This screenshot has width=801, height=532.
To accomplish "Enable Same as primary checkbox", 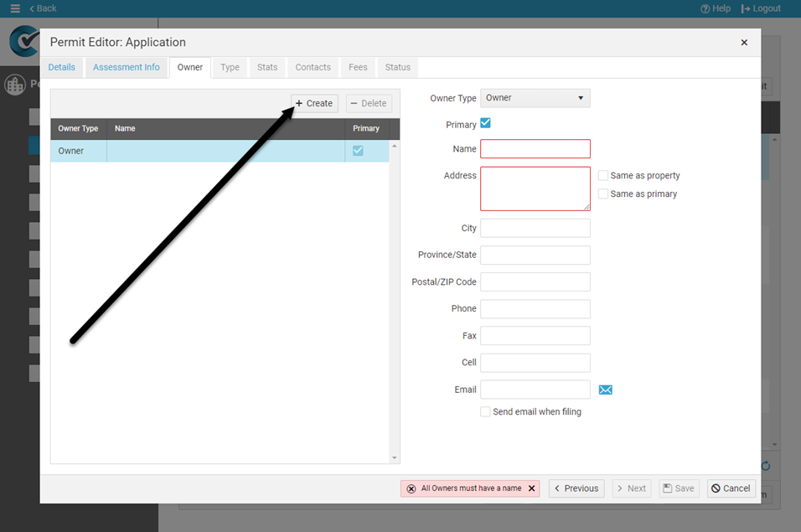I will pyautogui.click(x=603, y=194).
